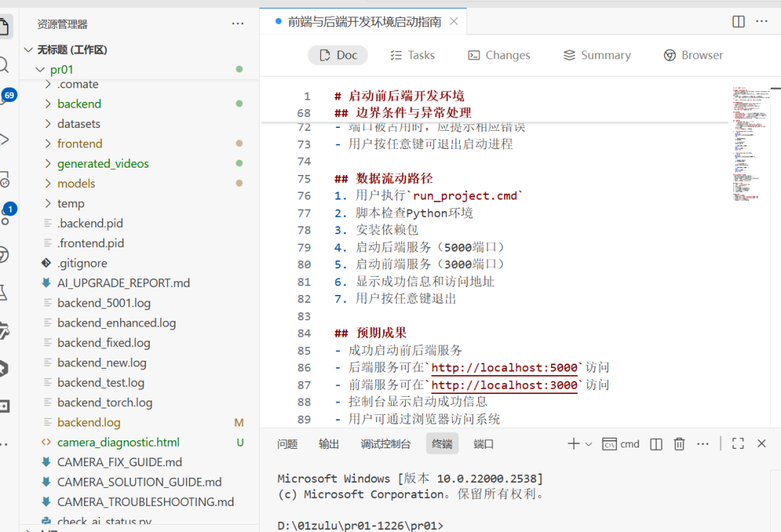This screenshot has width=781, height=532.
Task: Maximize the terminal panel size
Action: click(738, 443)
